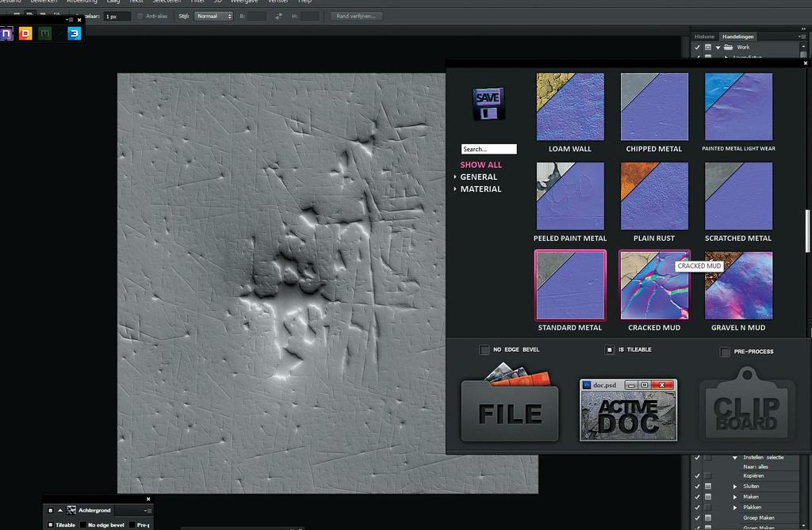
Task: Collapse the Work action set triangle
Action: [x=718, y=48]
